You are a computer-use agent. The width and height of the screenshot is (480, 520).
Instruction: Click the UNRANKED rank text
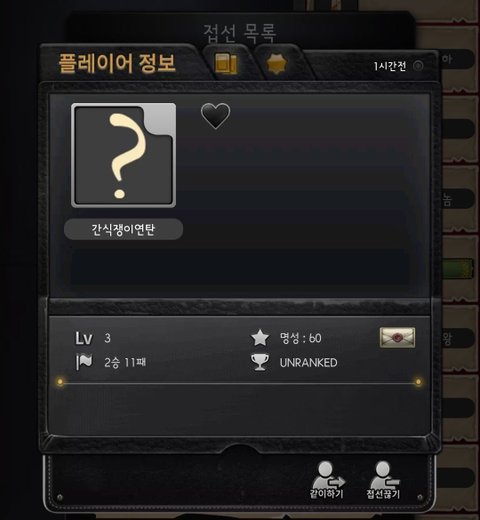(309, 363)
